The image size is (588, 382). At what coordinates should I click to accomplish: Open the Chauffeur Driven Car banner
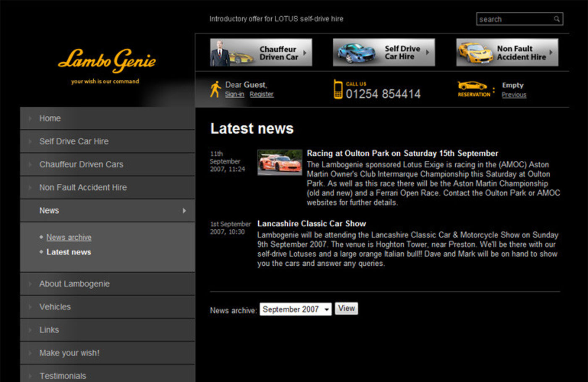(261, 52)
